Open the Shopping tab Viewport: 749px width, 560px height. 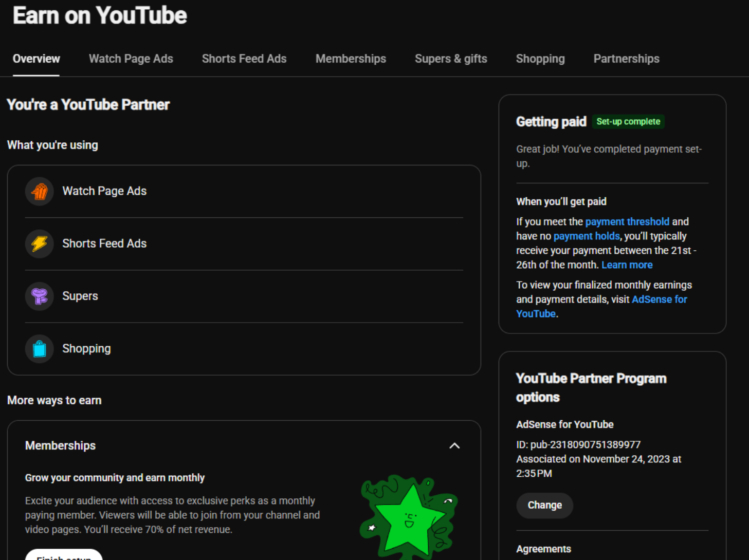540,59
